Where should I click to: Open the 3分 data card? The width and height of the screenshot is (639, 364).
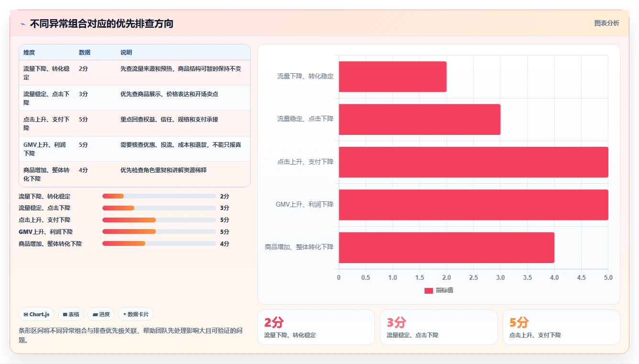pos(439,327)
